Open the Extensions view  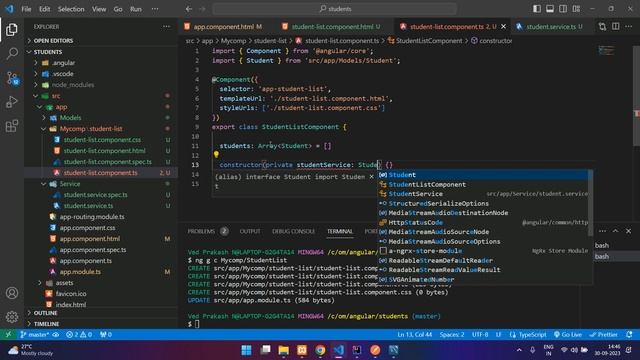(x=12, y=125)
